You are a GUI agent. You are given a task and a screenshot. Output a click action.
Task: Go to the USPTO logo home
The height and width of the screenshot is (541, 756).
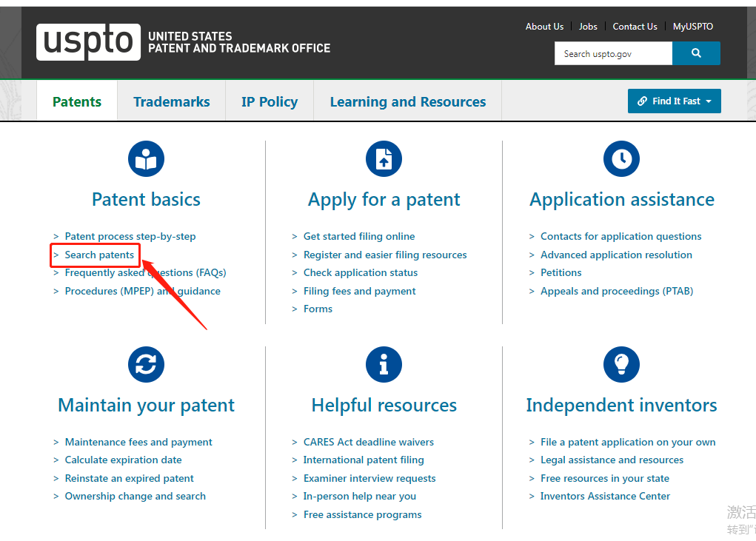(x=88, y=42)
